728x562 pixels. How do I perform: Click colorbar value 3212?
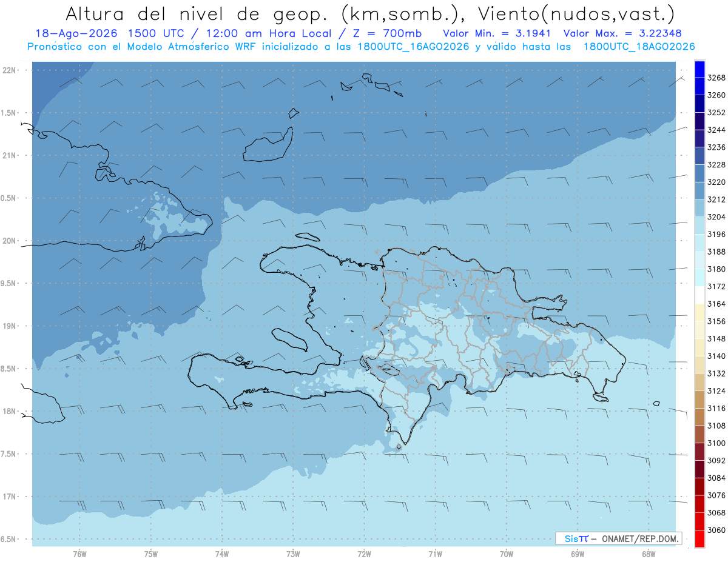[x=716, y=199]
